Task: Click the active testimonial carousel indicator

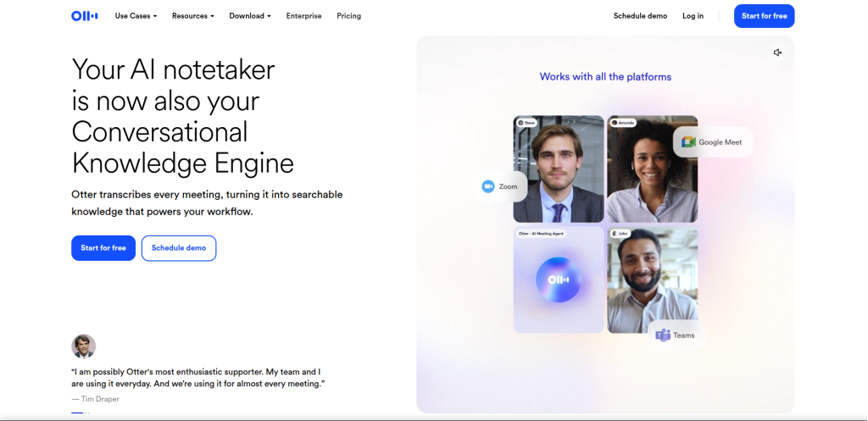Action: (x=77, y=413)
